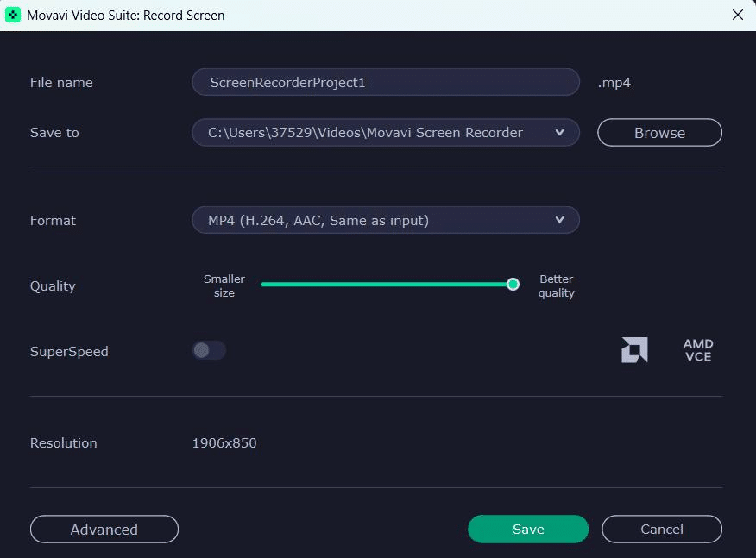The width and height of the screenshot is (756, 558).
Task: Click the AMD logo icon
Action: [x=634, y=350]
